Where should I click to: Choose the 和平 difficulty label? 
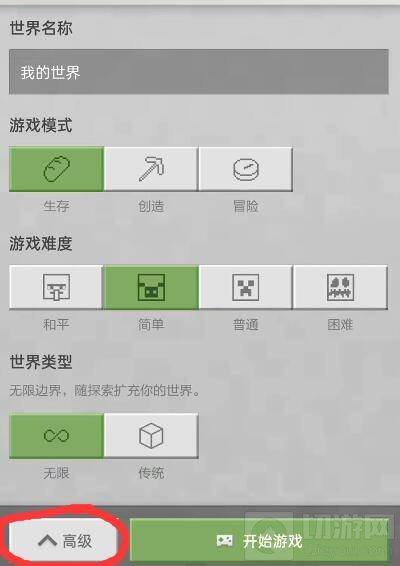pos(56,325)
